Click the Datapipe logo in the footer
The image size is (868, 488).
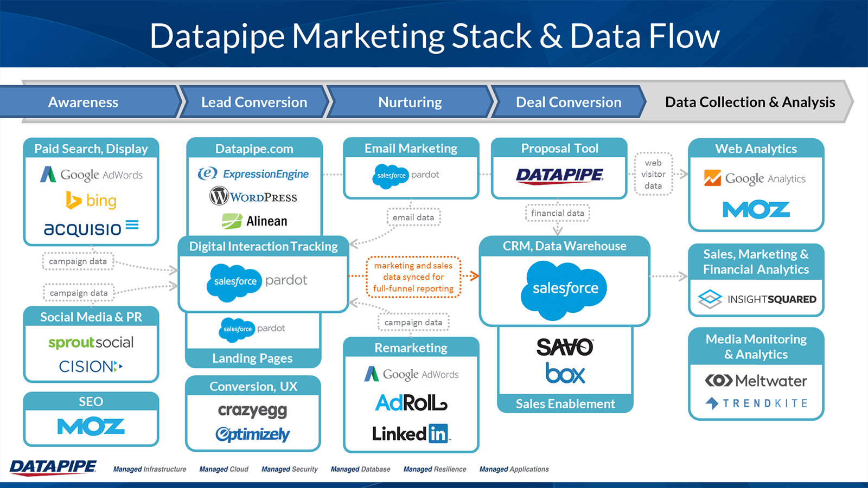click(x=53, y=467)
